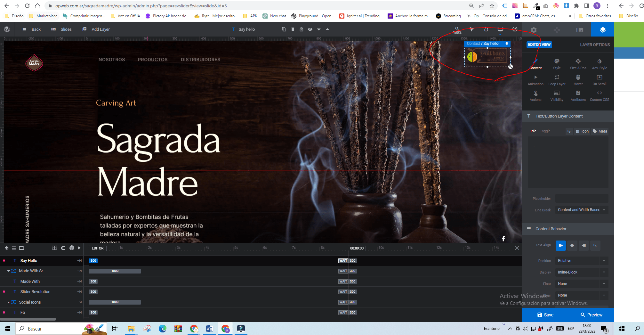Open the Clear None dropdown
This screenshot has height=335, width=644.
pyautogui.click(x=582, y=295)
